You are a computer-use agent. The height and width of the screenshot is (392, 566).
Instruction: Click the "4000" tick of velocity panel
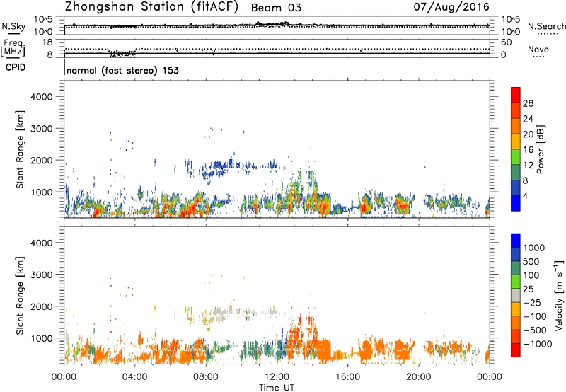(42, 243)
